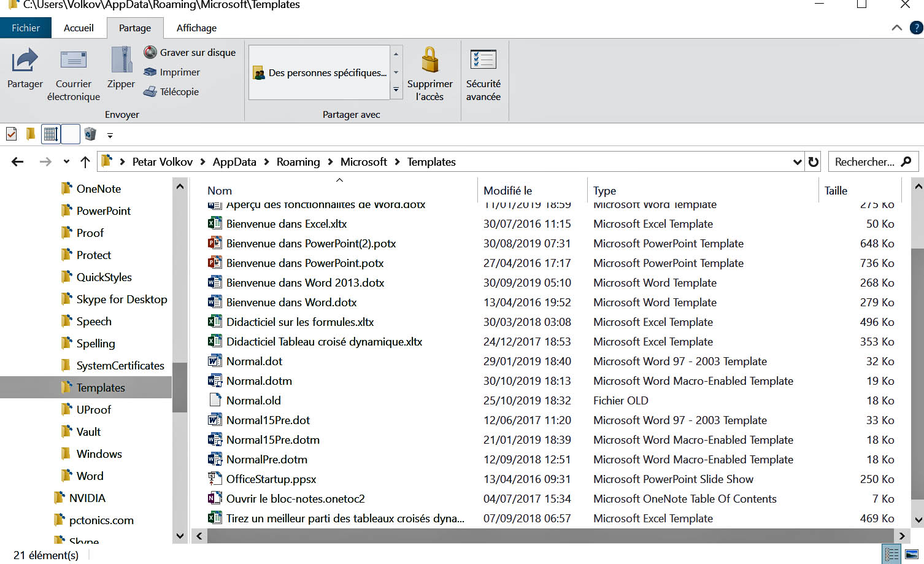Select the Partage ribbon tab
This screenshot has width=924, height=564.
(x=135, y=28)
